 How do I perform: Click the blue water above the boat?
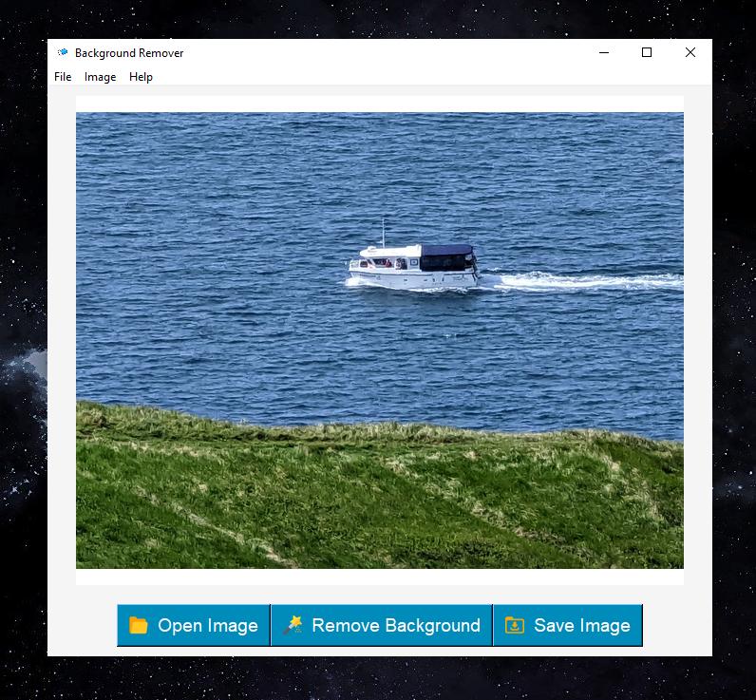point(380,171)
